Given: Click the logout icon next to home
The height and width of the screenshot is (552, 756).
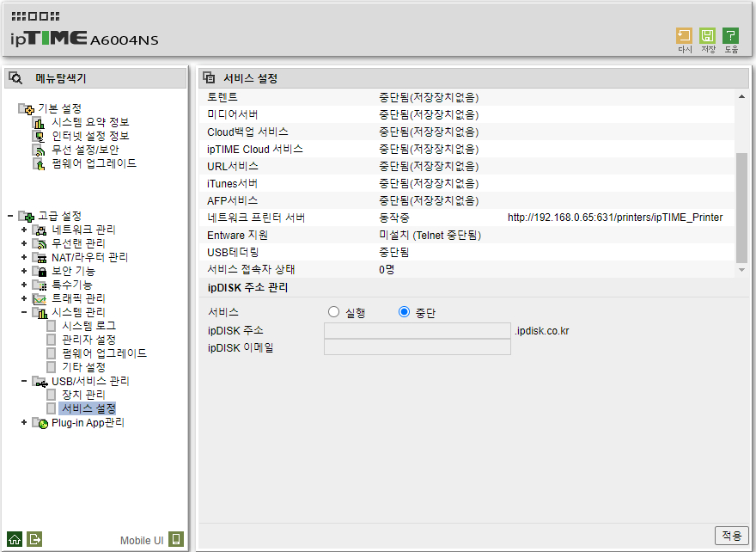Looking at the screenshot, I should pos(34,539).
